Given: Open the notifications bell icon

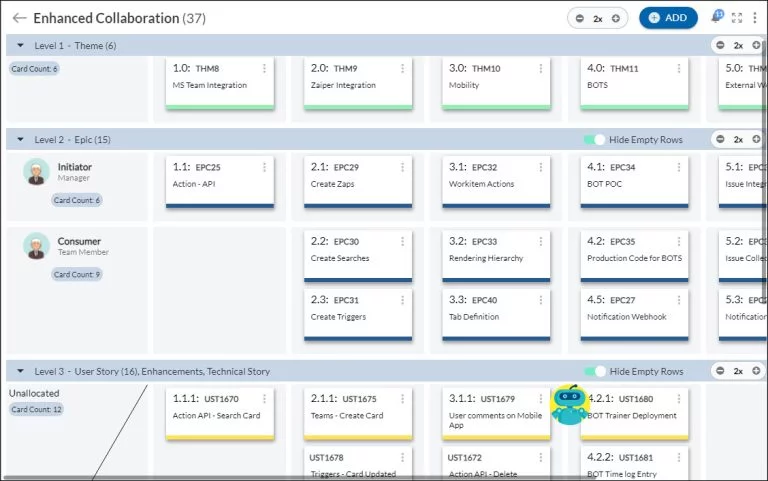Looking at the screenshot, I should coord(717,17).
